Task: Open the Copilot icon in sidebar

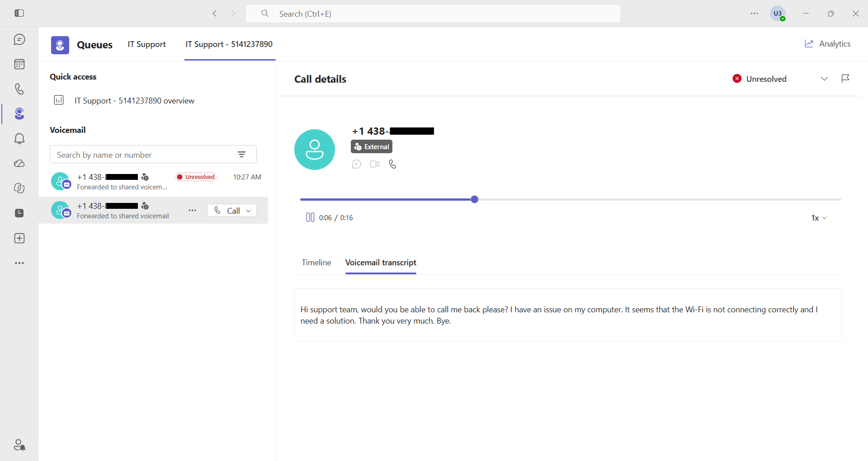Action: (19, 188)
